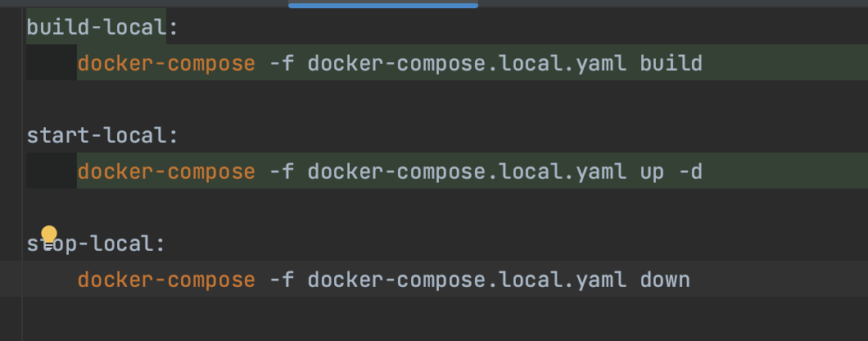Click the blank line between build-local and start-local
868x341 pixels.
[328, 99]
